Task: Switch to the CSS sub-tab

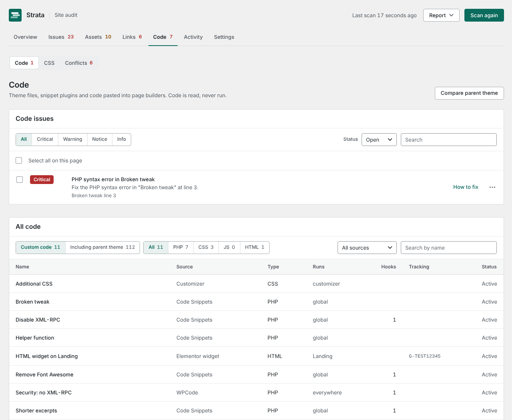Action: [x=49, y=63]
